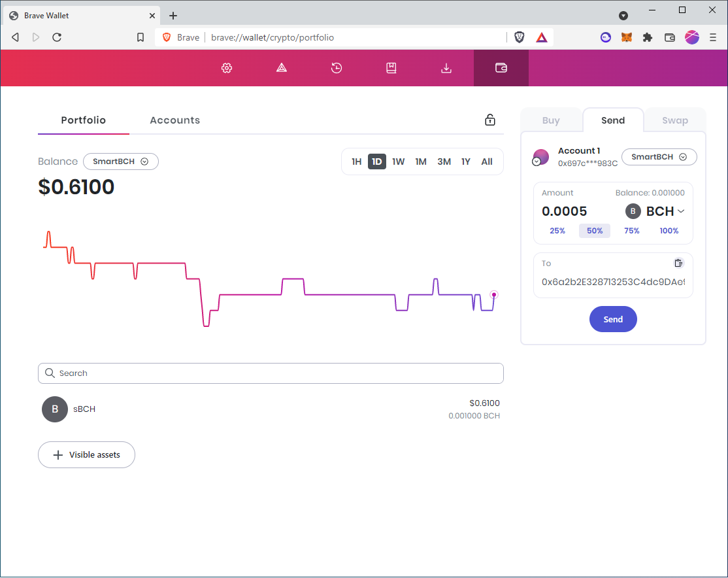This screenshot has height=578, width=728.
Task: Click Balance: 0.001000 label
Action: point(650,193)
